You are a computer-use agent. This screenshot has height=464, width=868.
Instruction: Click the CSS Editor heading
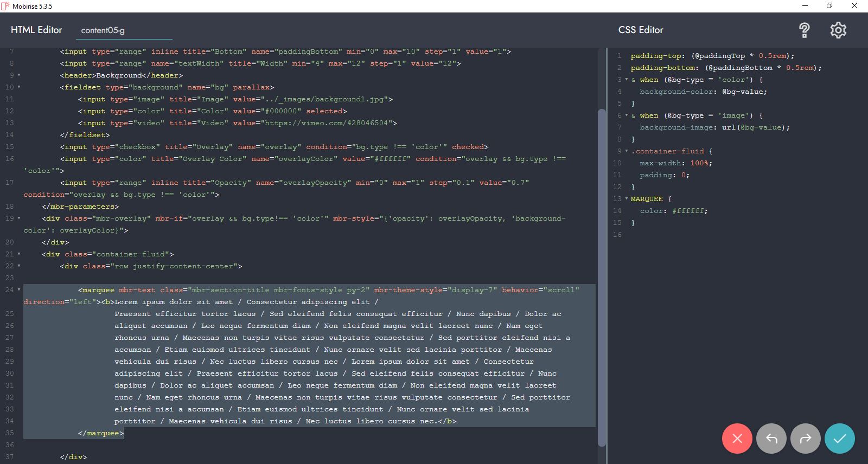coord(641,30)
